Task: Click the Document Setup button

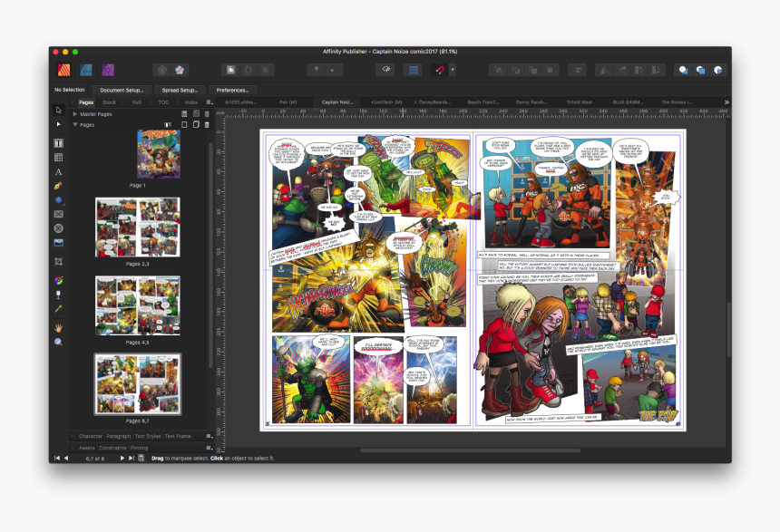Action: 122,91
